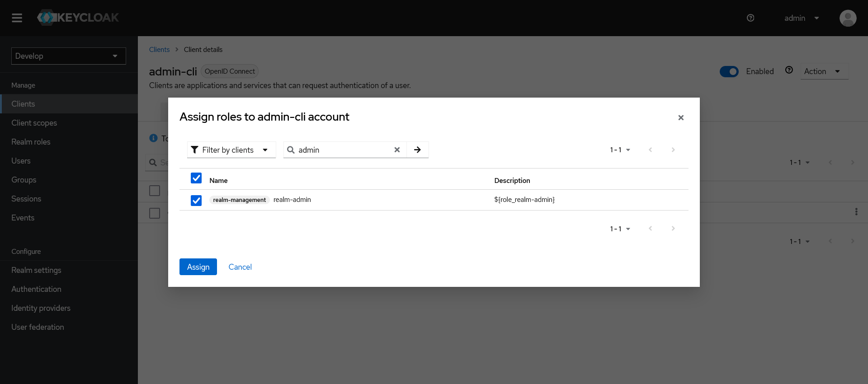Toggle the select-all checkbox in Name header
Image resolution: width=868 pixels, height=384 pixels.
(196, 178)
